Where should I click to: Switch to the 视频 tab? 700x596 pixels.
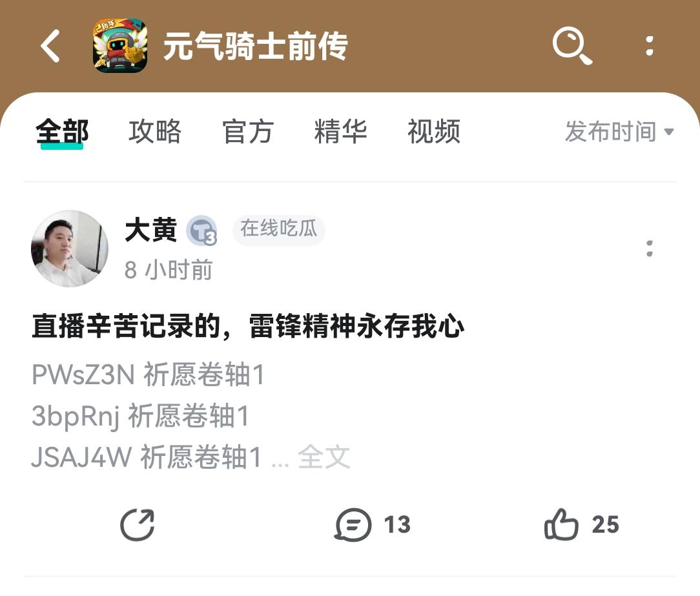(433, 132)
